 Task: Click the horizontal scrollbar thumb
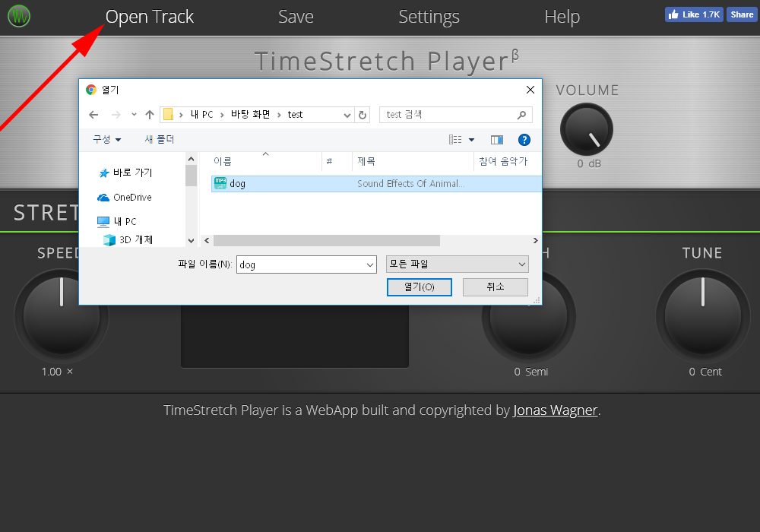[x=327, y=240]
